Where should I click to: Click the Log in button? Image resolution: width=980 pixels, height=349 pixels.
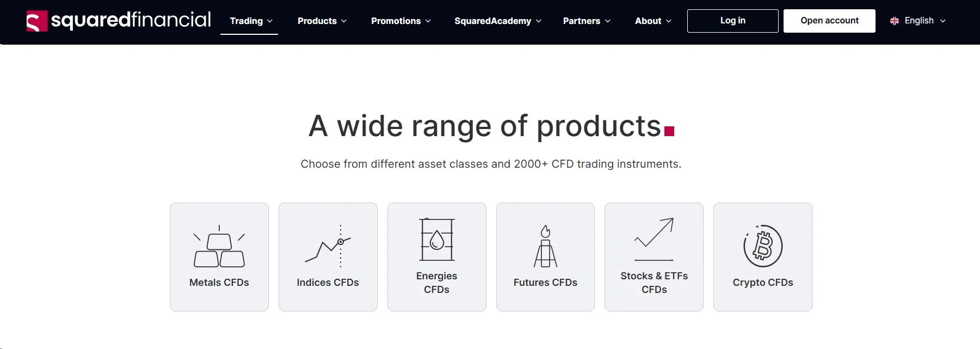pos(732,21)
